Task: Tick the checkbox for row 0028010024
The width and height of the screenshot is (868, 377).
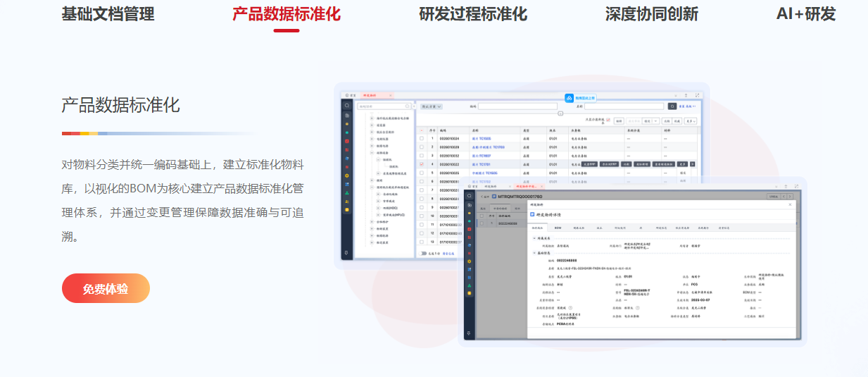Action: pyautogui.click(x=422, y=139)
